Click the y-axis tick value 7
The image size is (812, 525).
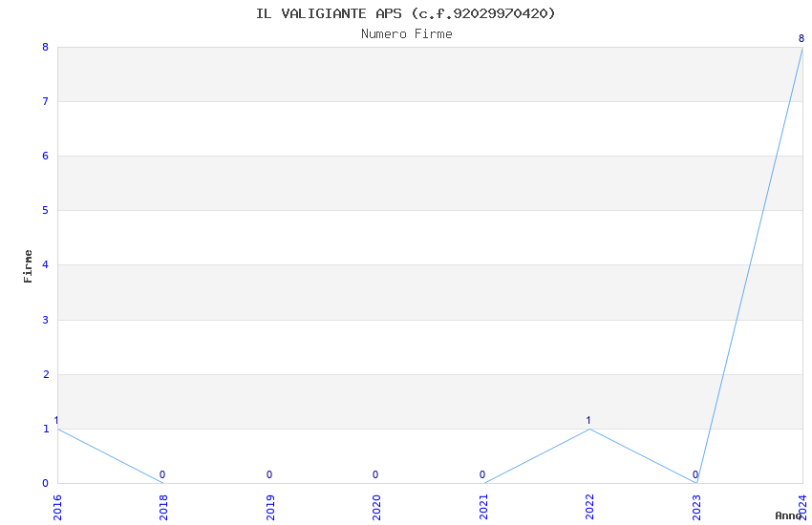click(46, 101)
